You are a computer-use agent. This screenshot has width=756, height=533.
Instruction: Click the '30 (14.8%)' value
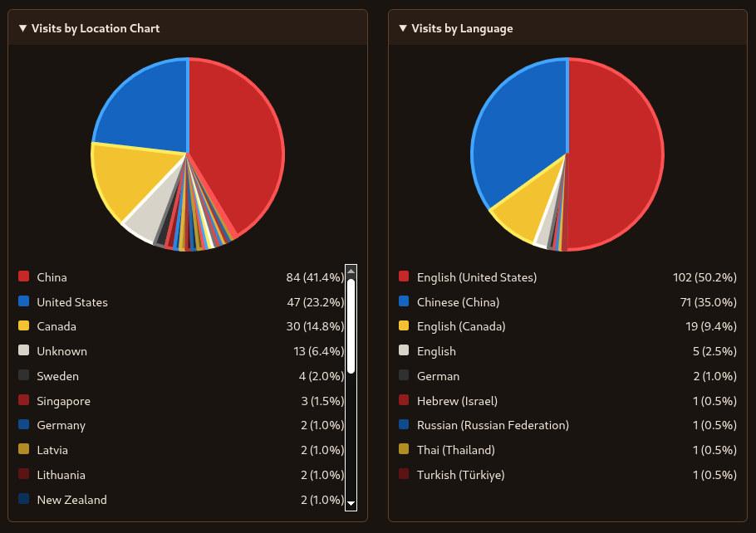315,327
